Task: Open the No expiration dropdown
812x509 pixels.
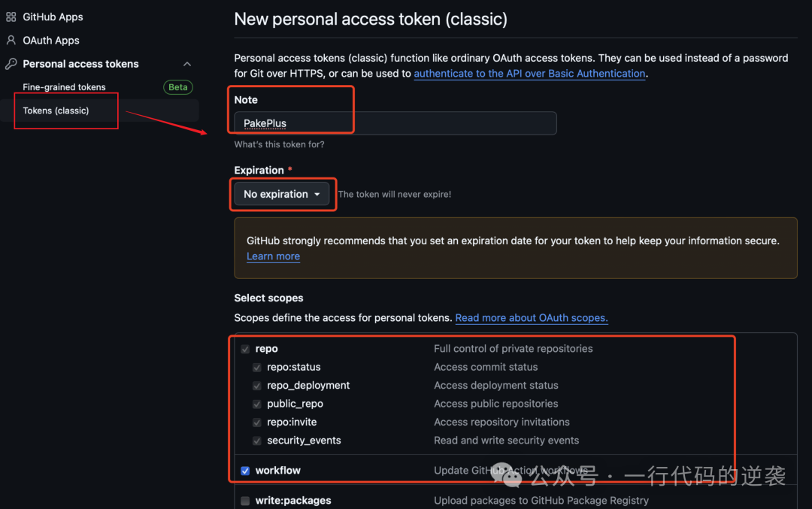Action: pyautogui.click(x=282, y=193)
